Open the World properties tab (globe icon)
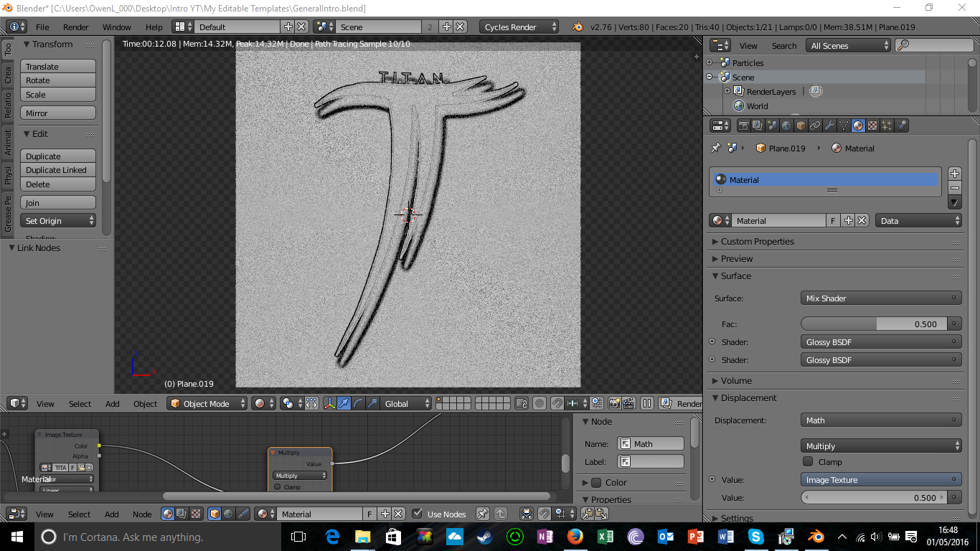Image resolution: width=980 pixels, height=551 pixels. pyautogui.click(x=787, y=126)
